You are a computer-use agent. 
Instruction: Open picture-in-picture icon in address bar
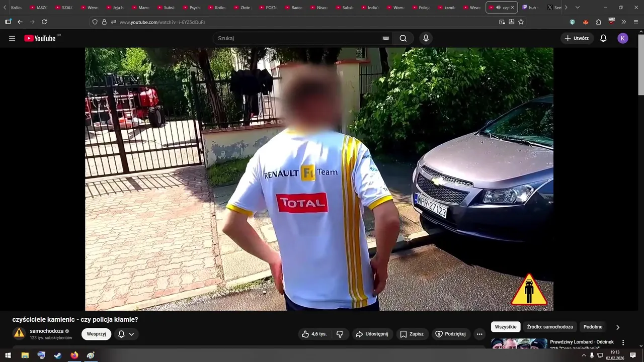click(502, 22)
